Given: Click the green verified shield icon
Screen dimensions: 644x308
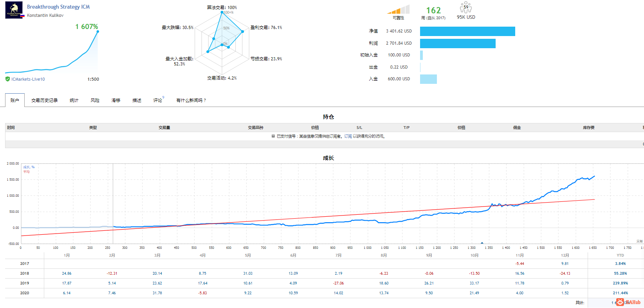Looking at the screenshot, I should pyautogui.click(x=7, y=79).
